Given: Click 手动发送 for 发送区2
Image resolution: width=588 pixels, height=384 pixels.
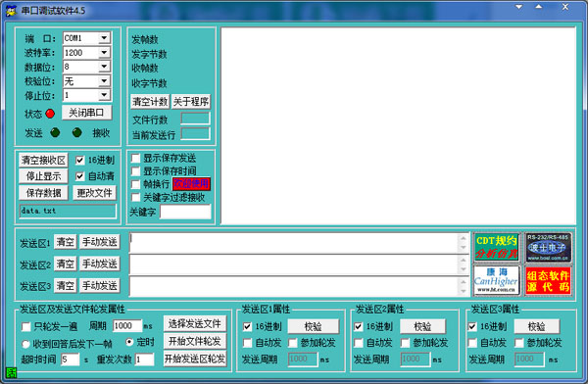Looking at the screenshot, I should pos(100,264).
